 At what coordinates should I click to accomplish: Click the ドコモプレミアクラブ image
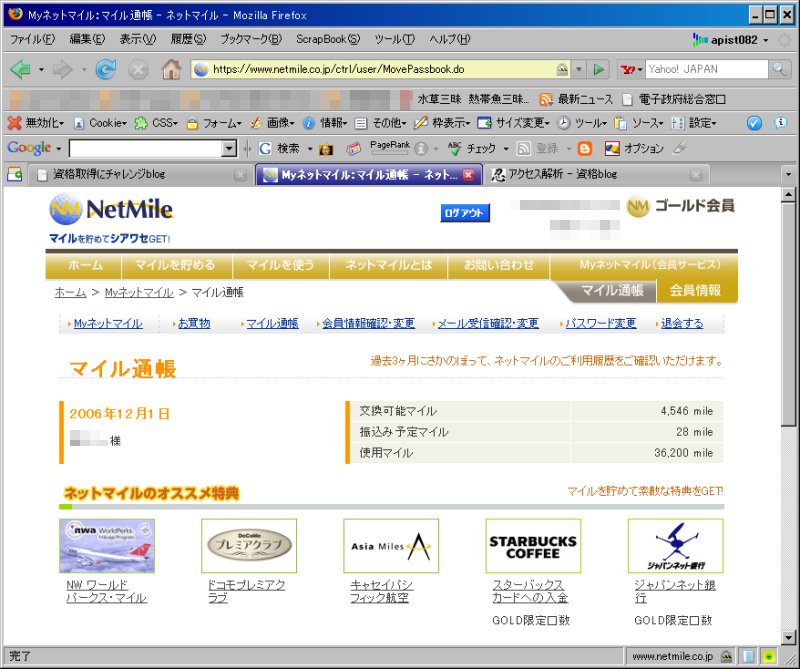pyautogui.click(x=249, y=546)
